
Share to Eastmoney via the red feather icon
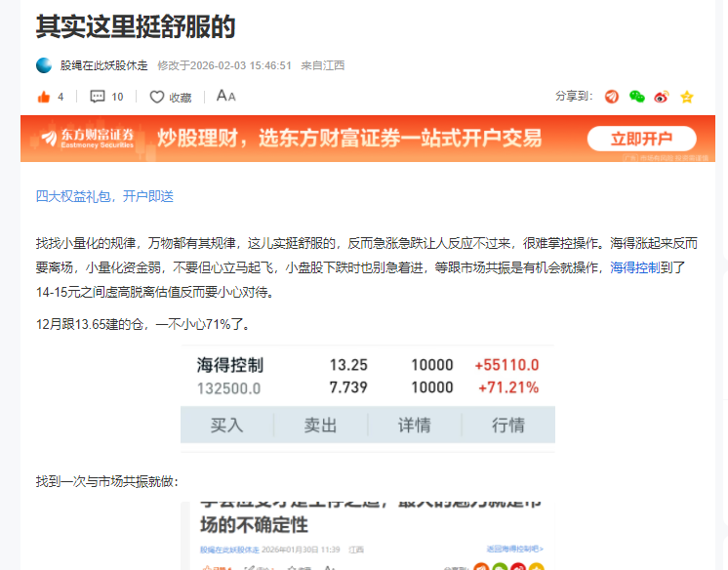tap(612, 97)
